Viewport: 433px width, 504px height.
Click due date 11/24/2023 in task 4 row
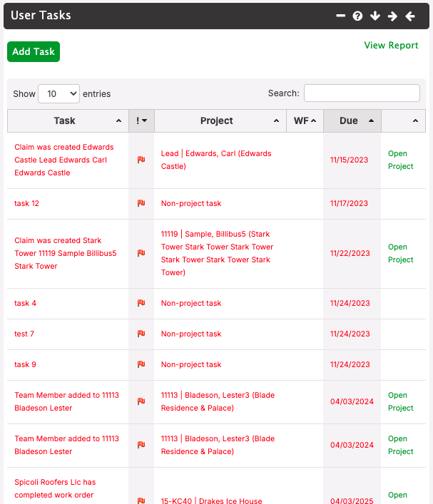point(350,303)
